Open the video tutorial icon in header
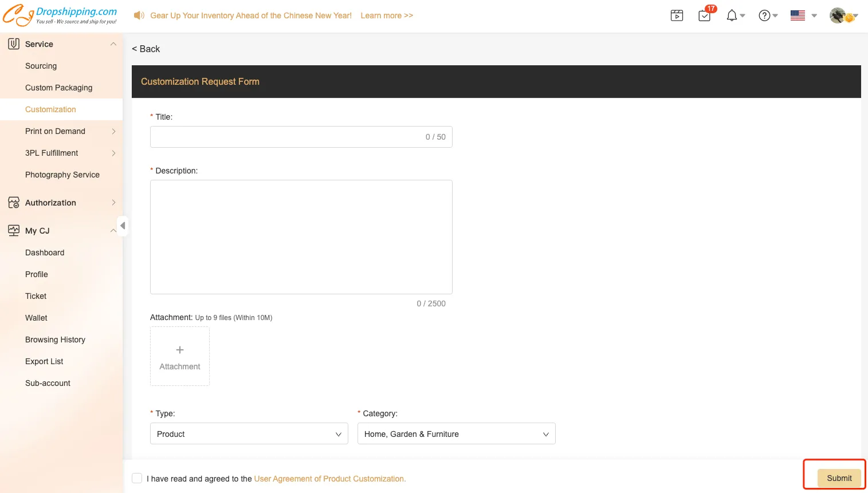The height and width of the screenshot is (493, 868). (x=677, y=15)
